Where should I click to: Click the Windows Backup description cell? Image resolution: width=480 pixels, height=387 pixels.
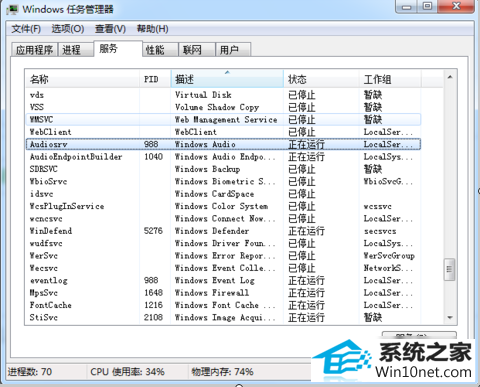(207, 169)
